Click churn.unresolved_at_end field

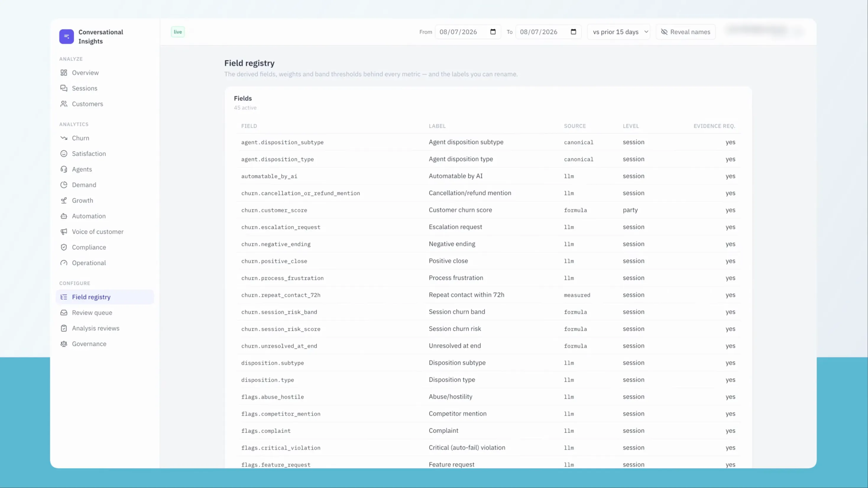279,346
